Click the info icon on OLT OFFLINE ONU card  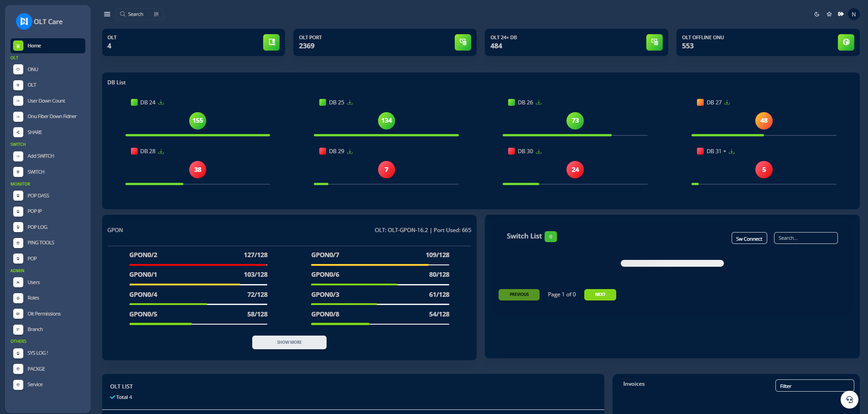tap(846, 42)
